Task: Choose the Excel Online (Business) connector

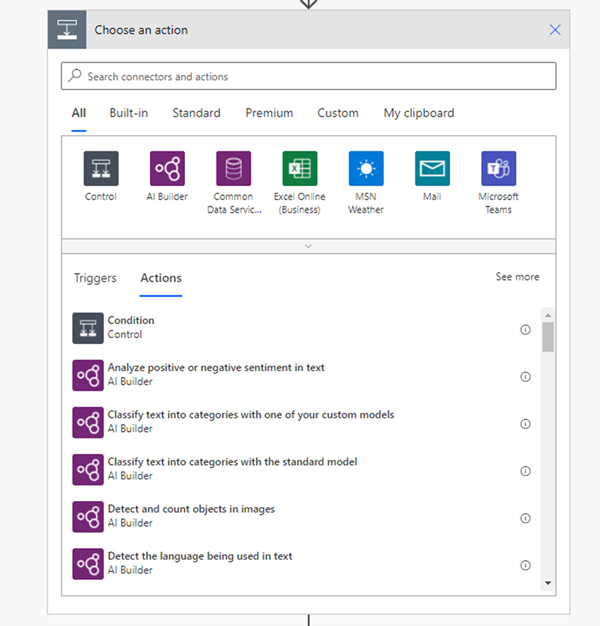Action: [299, 168]
